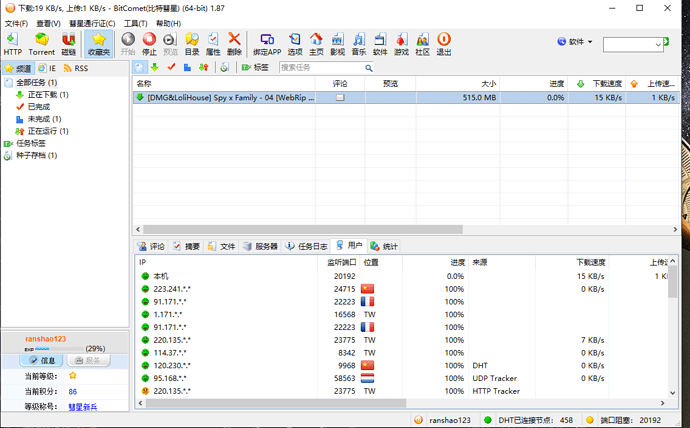690x428 pixels.
Task: Open a Torrent file via toolbar
Action: point(42,44)
